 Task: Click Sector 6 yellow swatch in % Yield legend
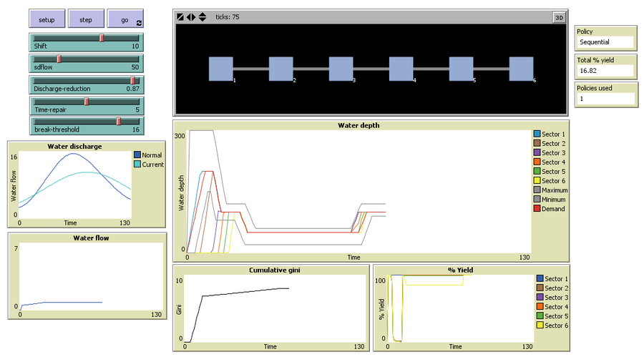[540, 326]
